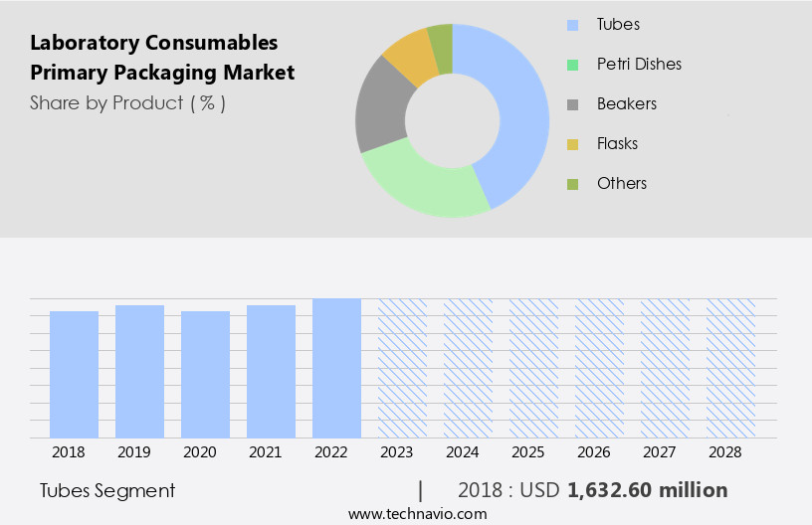Click the yellow Flasks legend swatch

571,144
